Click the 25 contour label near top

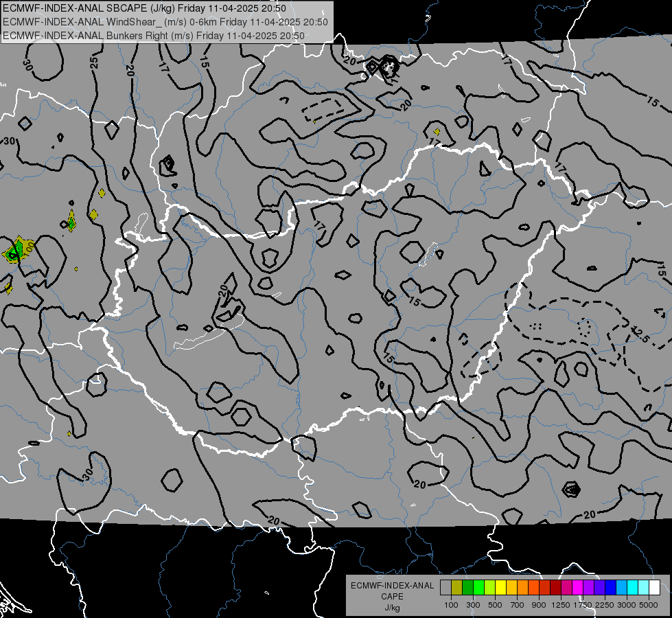tap(94, 63)
